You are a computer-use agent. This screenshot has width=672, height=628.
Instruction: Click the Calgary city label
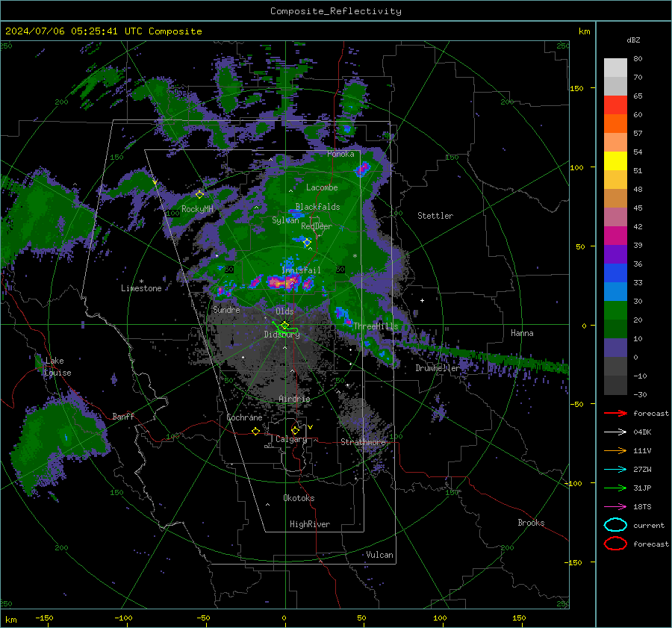click(291, 439)
